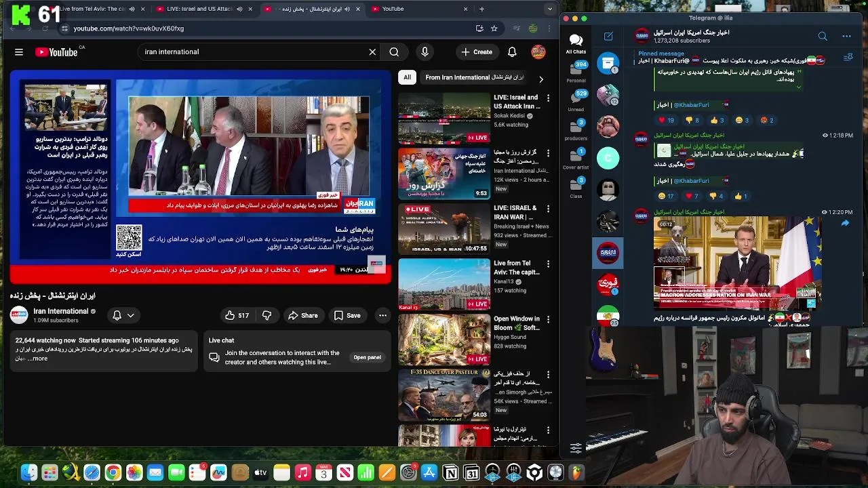
Task: Open the YouTube account avatar menu
Action: pyautogui.click(x=538, y=52)
